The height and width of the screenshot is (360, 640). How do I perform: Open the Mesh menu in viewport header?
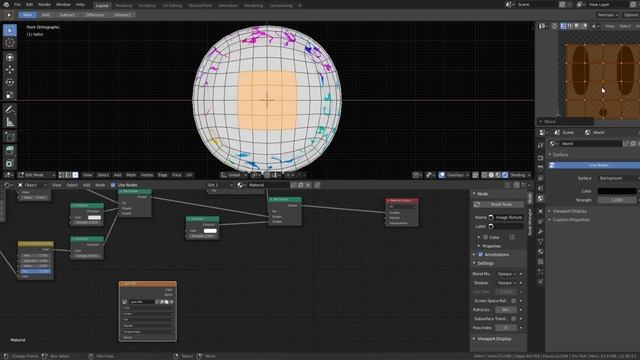[x=131, y=175]
